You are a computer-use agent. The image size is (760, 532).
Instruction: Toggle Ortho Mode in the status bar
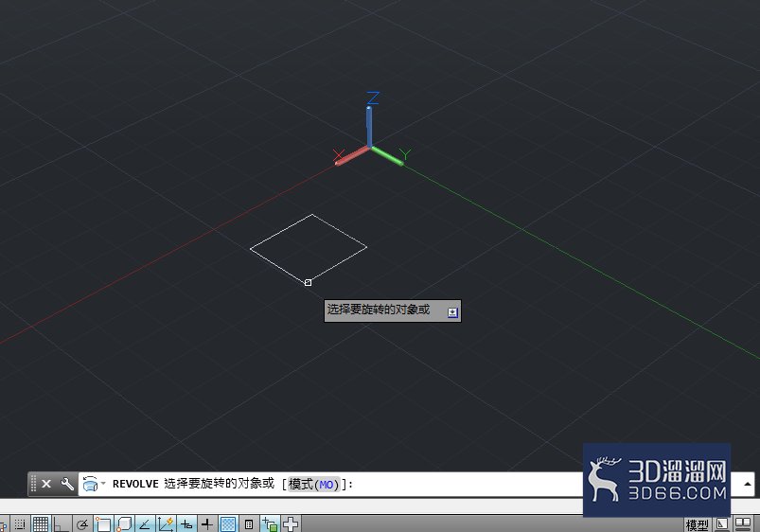tap(62, 524)
